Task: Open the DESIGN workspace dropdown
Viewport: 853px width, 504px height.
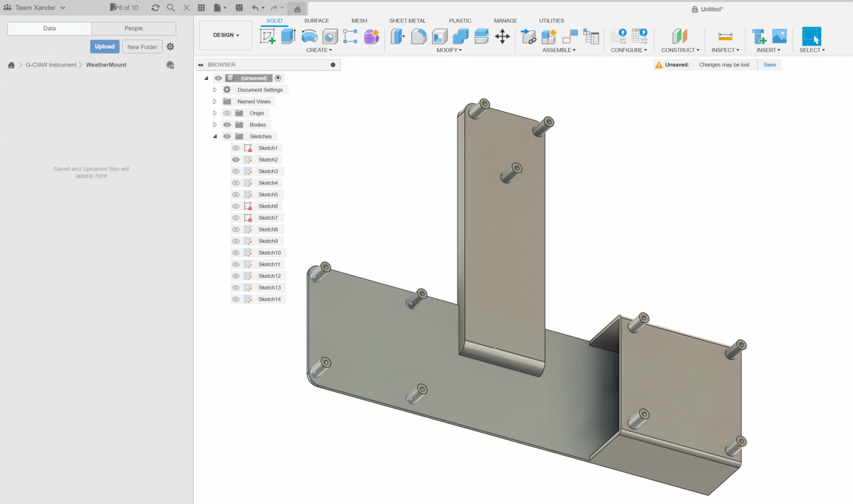Action: pyautogui.click(x=225, y=35)
